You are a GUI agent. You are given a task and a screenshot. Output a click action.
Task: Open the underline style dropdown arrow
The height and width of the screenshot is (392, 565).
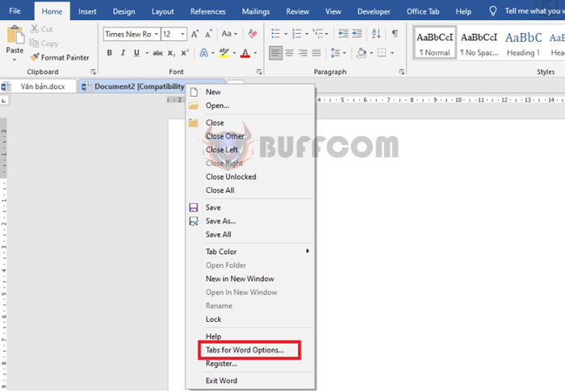147,53
